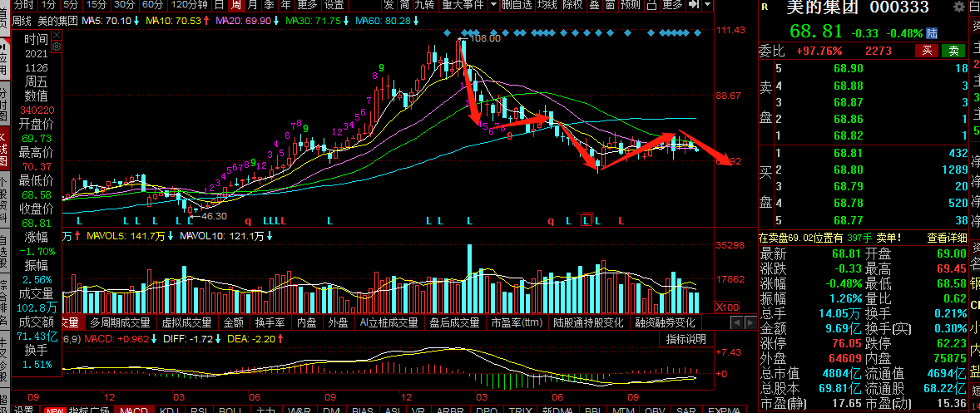Viewport: 980px width, 413px height.
Task: Switch to the 5分 chart period
Action: (72, 5)
